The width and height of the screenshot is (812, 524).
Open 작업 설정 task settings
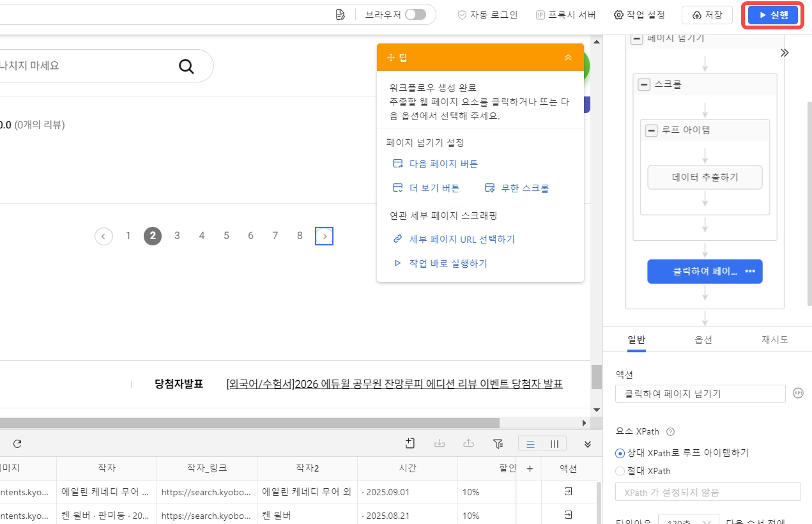click(x=640, y=15)
